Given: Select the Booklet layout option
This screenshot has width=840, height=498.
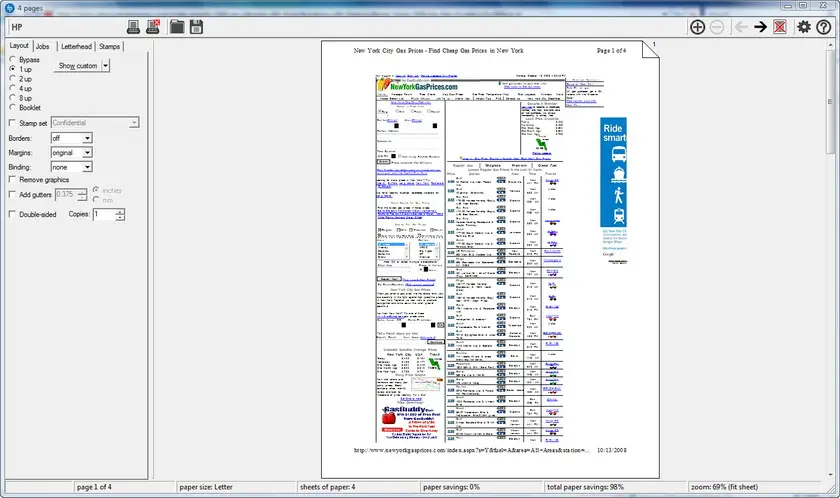Looking at the screenshot, I should [x=12, y=108].
